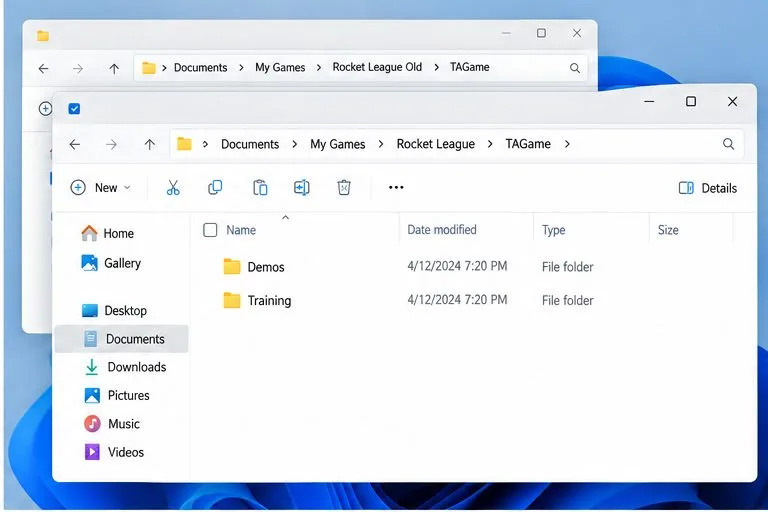Click the Cut scissors icon
Viewport: 768px width, 512px height.
173,188
